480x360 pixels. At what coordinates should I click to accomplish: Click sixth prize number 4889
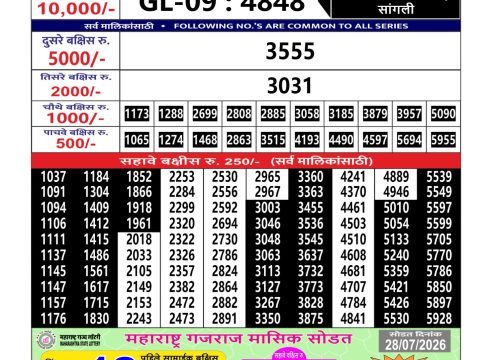click(396, 177)
